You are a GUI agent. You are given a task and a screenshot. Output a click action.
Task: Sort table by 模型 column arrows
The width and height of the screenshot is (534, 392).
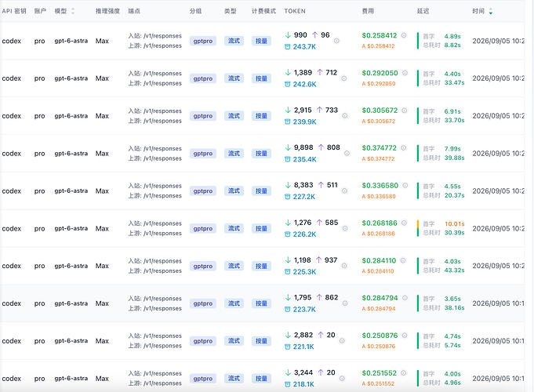[x=73, y=11]
